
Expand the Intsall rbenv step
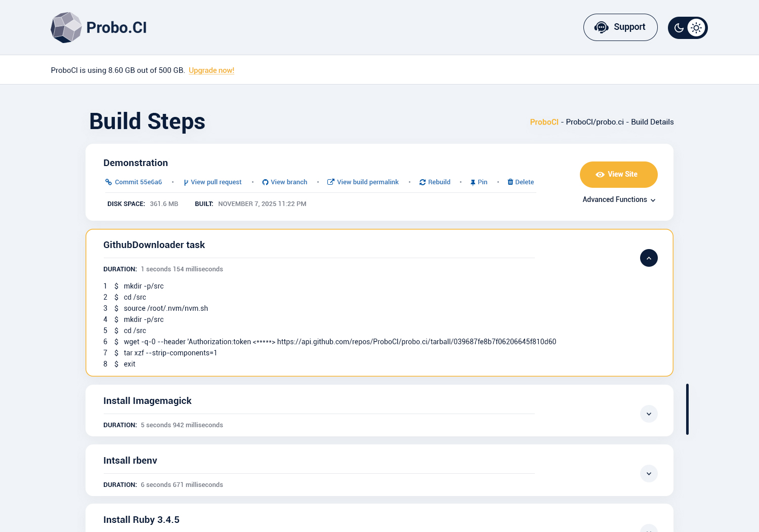tap(649, 474)
